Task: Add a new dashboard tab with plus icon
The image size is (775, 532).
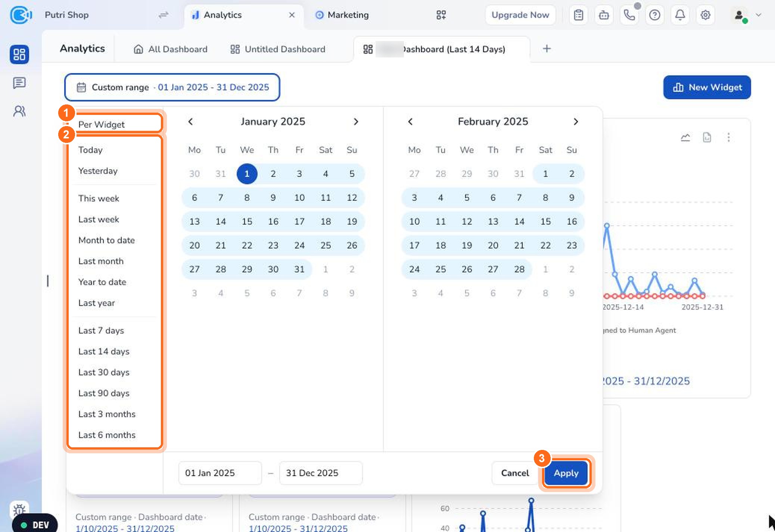Action: tap(547, 48)
